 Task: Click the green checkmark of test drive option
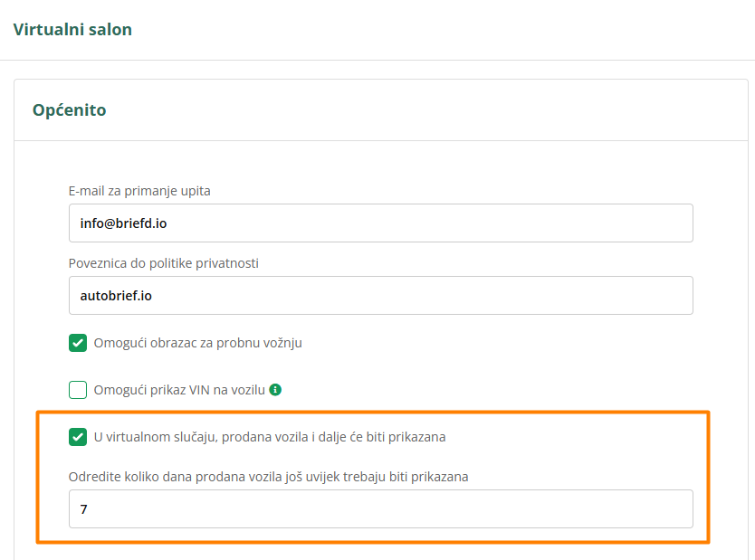(x=78, y=343)
